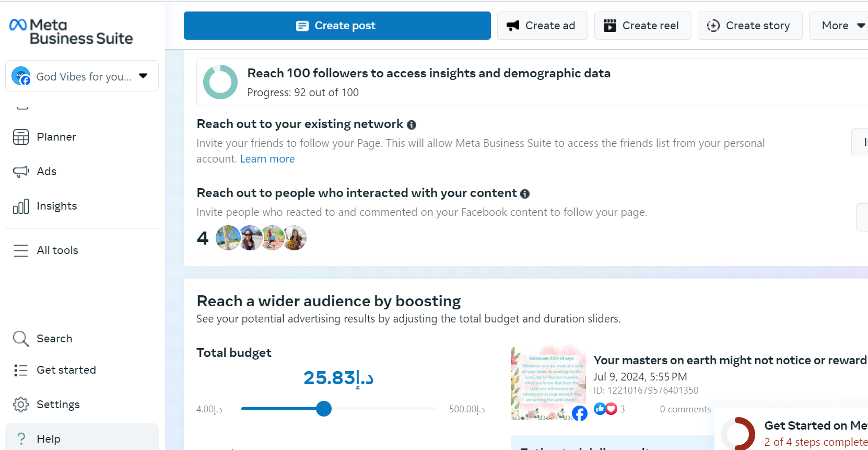Open Help in the sidebar
This screenshot has width=868, height=450.
[82, 437]
